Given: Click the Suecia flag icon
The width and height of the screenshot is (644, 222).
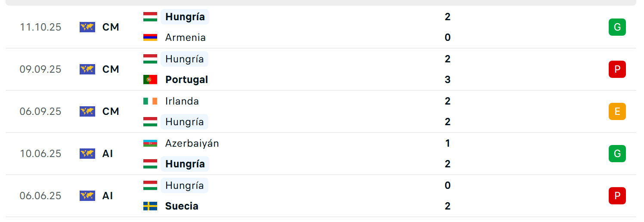Looking at the screenshot, I should tap(150, 206).
